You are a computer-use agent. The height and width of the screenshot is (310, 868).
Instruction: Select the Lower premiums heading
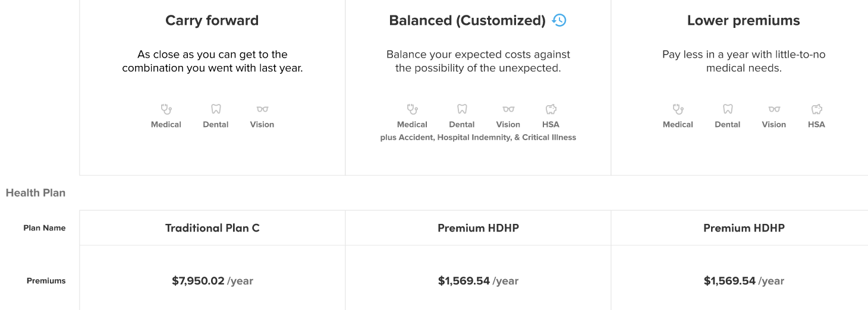click(x=744, y=21)
